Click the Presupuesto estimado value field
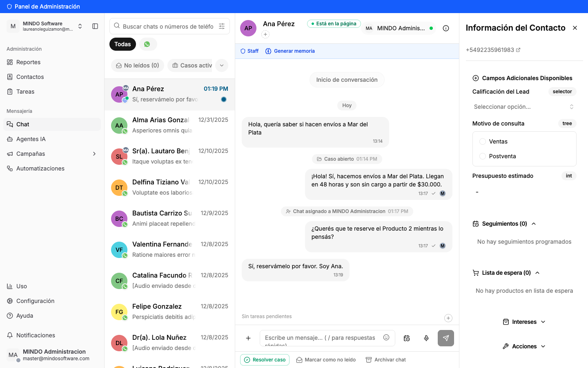This screenshot has width=588, height=368. pos(524,192)
